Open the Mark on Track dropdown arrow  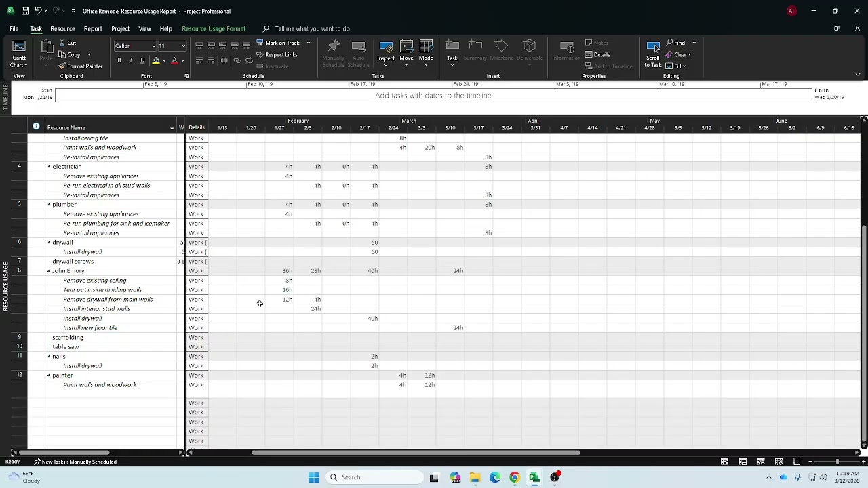click(x=308, y=43)
